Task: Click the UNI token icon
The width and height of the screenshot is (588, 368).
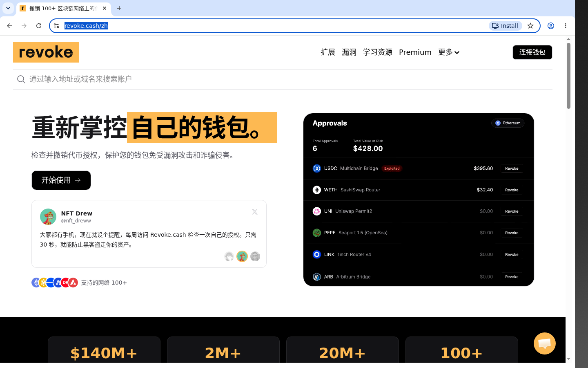Action: pyautogui.click(x=317, y=211)
